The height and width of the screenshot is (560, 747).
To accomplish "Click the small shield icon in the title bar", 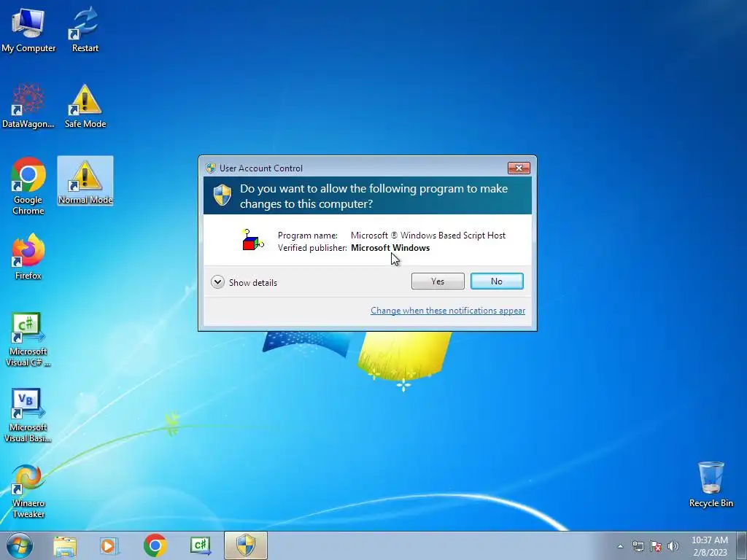I will coord(211,168).
